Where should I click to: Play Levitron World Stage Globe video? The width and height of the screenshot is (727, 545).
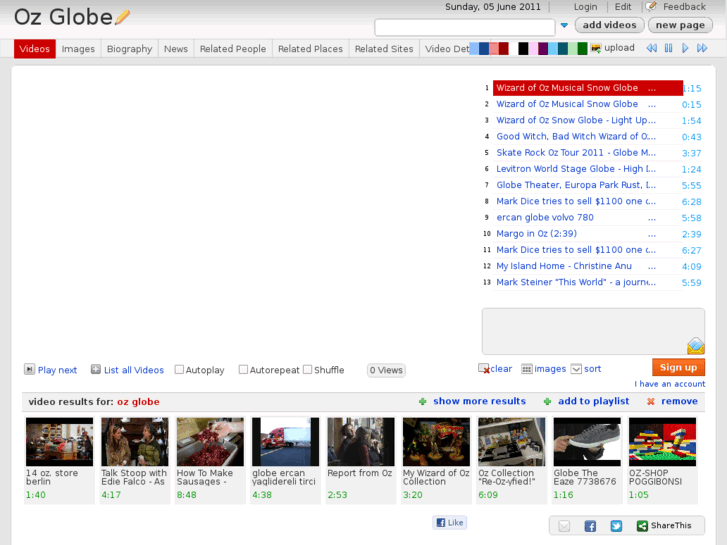click(575, 169)
